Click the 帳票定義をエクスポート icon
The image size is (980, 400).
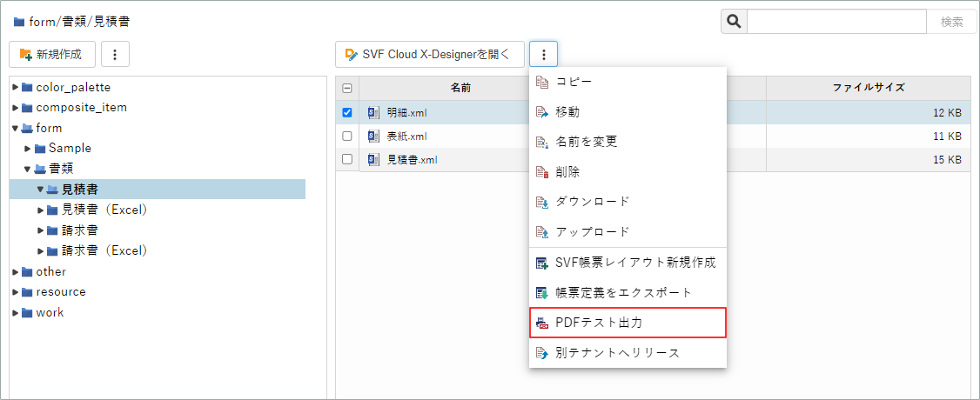coord(542,293)
